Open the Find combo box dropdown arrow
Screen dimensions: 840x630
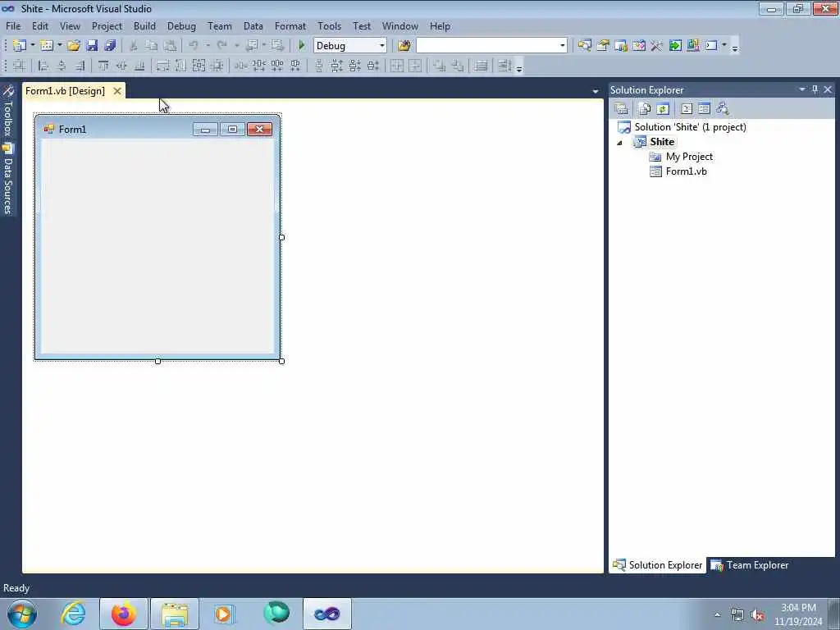pyautogui.click(x=562, y=46)
